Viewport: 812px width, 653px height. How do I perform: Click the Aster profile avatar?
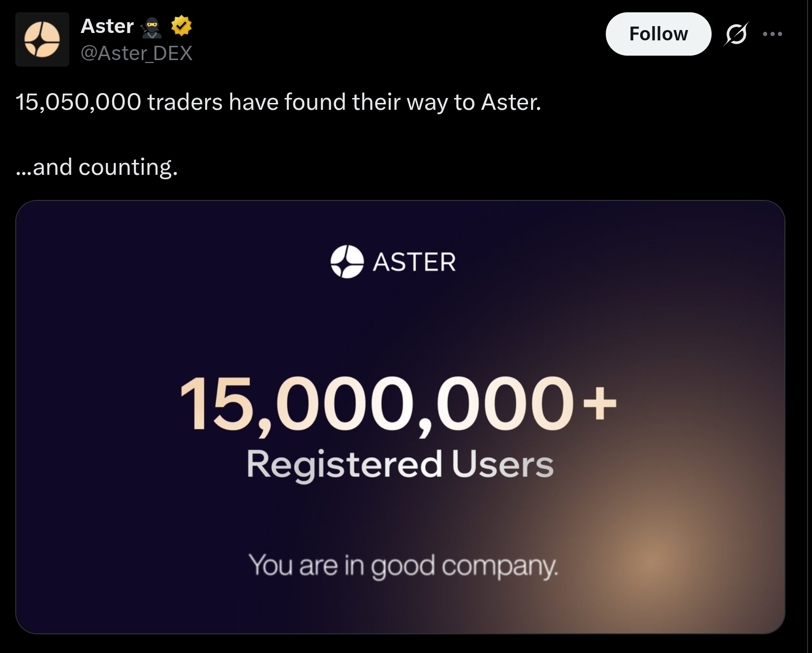tap(42, 39)
